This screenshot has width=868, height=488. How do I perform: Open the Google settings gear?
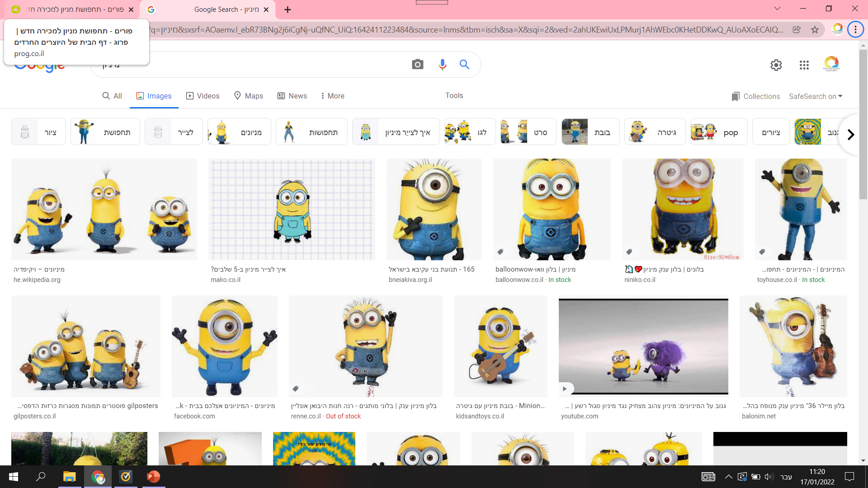776,65
